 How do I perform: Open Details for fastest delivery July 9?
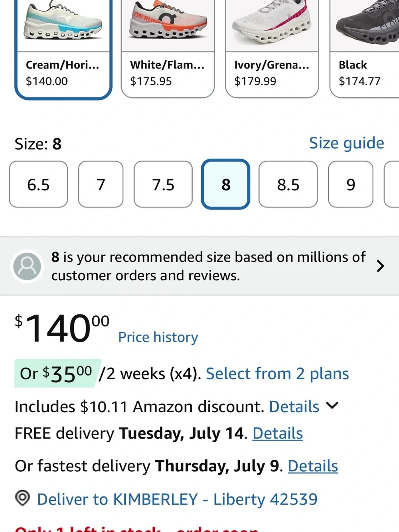click(313, 466)
